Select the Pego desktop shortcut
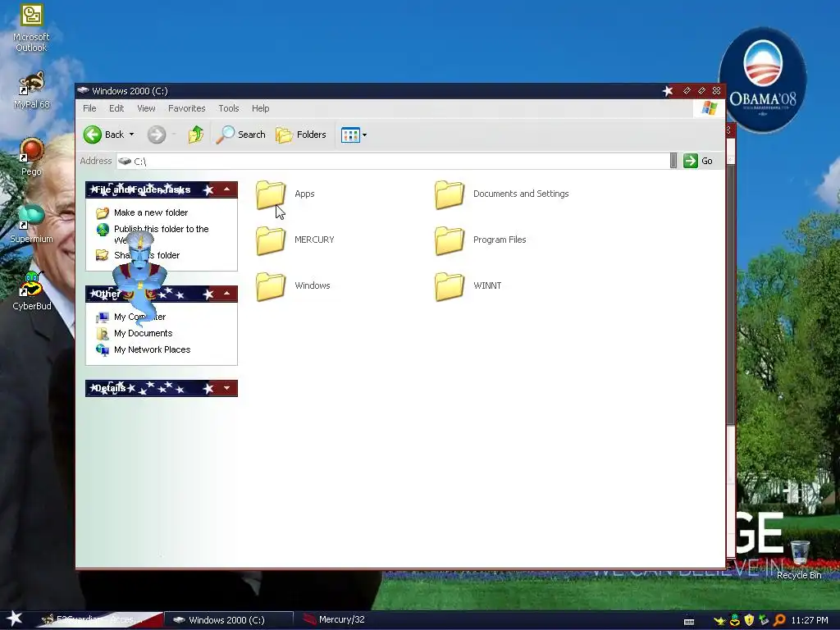Viewport: 840px width, 630px height. pos(32,157)
